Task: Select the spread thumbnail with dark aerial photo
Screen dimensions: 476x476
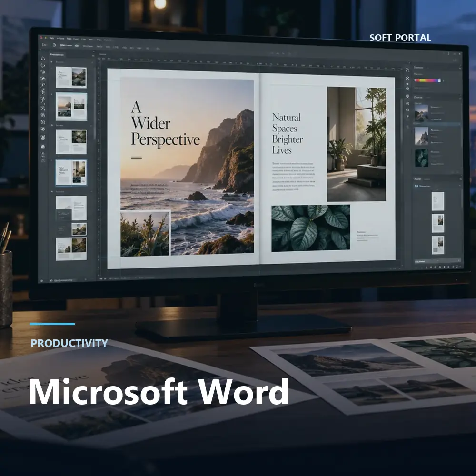Action: click(71, 142)
